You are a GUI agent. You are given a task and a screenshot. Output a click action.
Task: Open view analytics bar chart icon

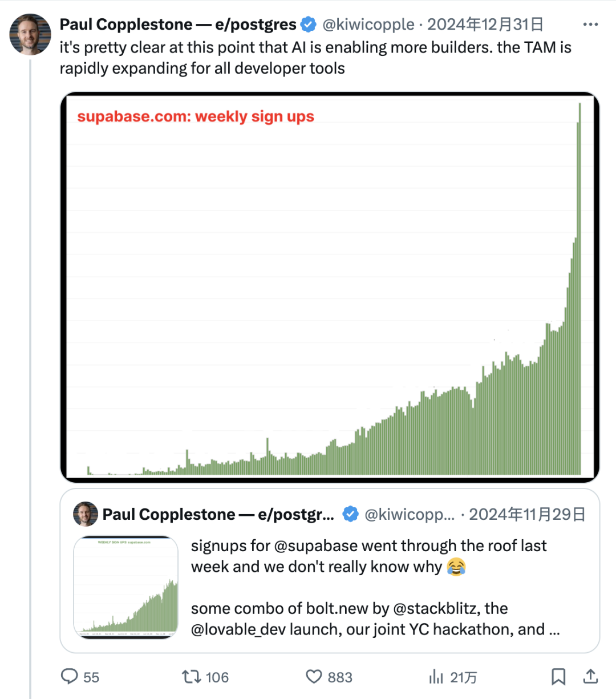pos(436,677)
